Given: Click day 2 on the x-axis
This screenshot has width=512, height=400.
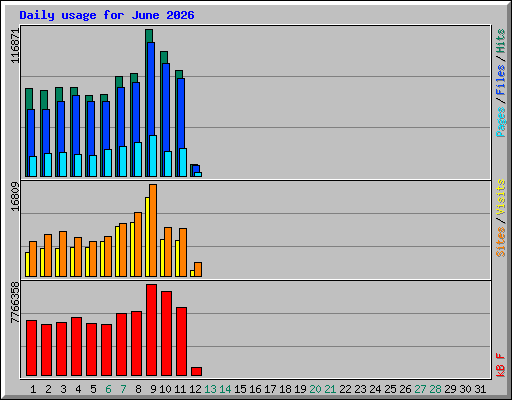Looking at the screenshot, I should pyautogui.click(x=48, y=389).
